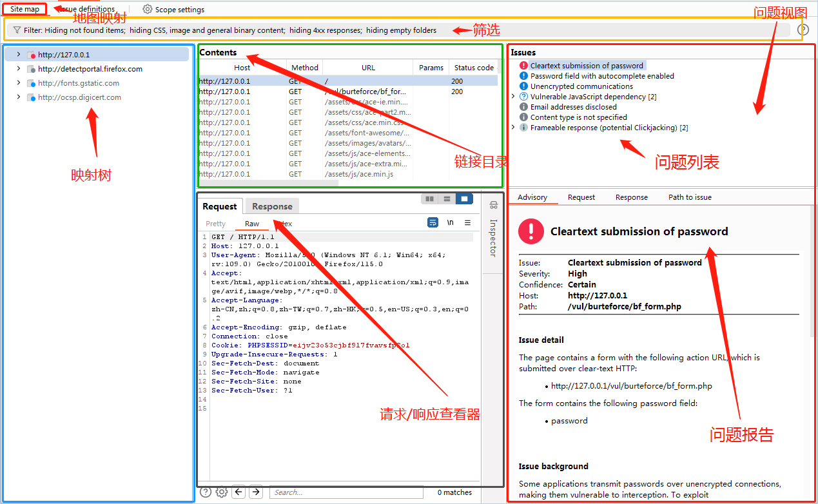This screenshot has height=504, width=818.
Task: Expand the Frameable response Clickjacking issue
Action: [x=514, y=127]
